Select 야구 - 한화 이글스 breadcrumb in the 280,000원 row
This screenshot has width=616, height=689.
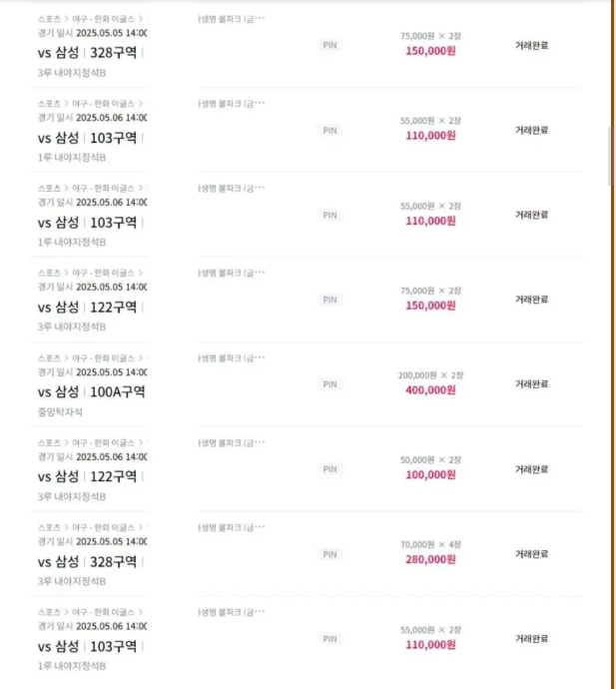click(x=103, y=527)
